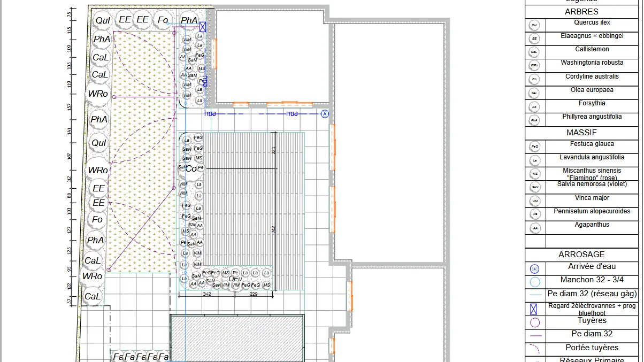Click the text "Arrivée d'eau"

coord(592,267)
